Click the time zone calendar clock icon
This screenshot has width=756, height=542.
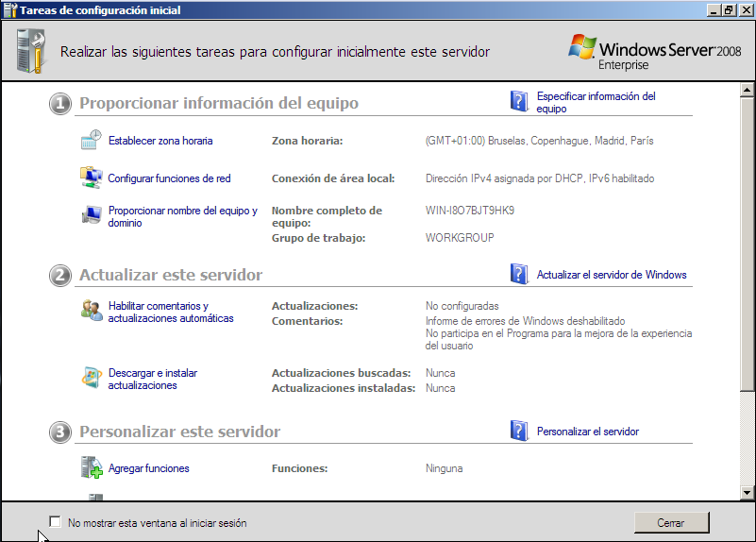coord(92,140)
